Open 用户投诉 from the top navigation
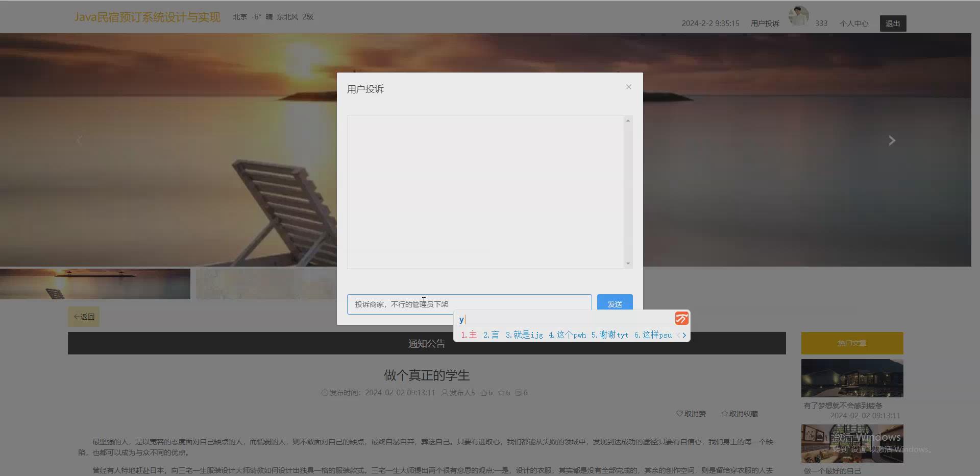The image size is (980, 476). tap(764, 23)
